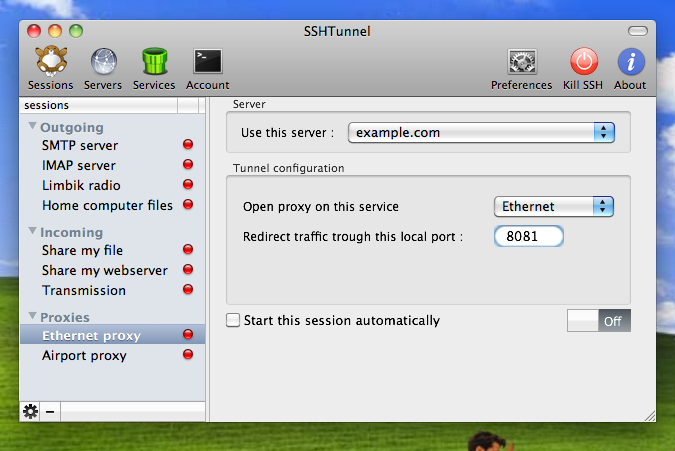The width and height of the screenshot is (675, 451).
Task: Click the local port field showing 8081
Action: coord(529,236)
